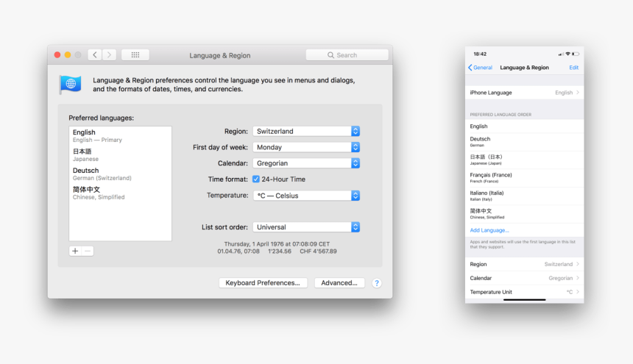The height and width of the screenshot is (364, 633).
Task: Tap the battery icon in iPhone status bar
Action: click(x=576, y=54)
